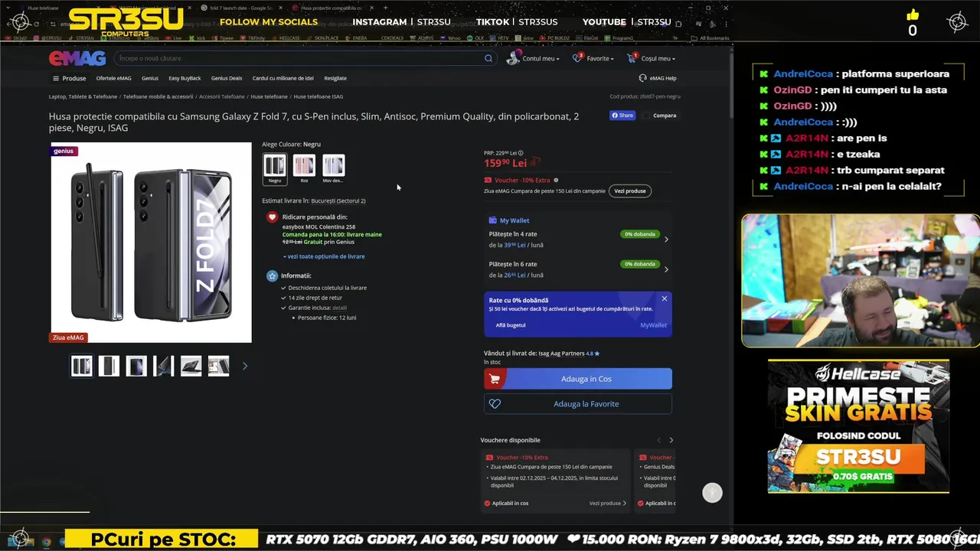Close the Rate cu 0% dobanda banner
This screenshot has width=980, height=551.
click(664, 298)
